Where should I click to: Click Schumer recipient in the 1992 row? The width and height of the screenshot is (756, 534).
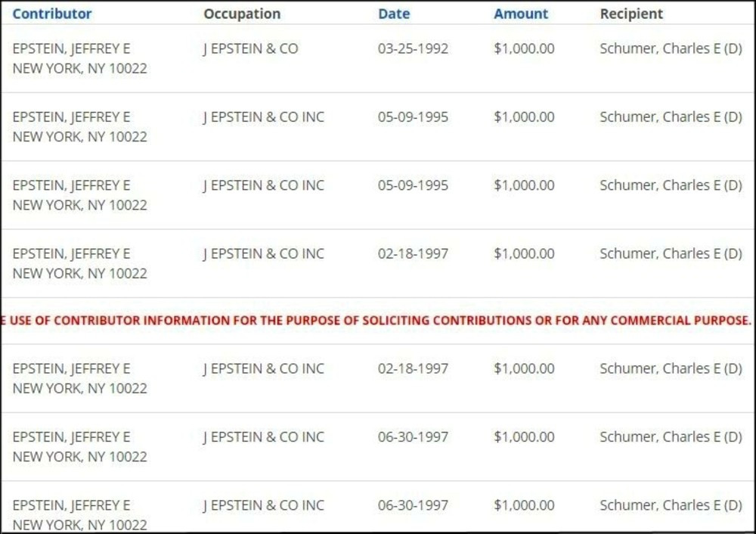(671, 48)
